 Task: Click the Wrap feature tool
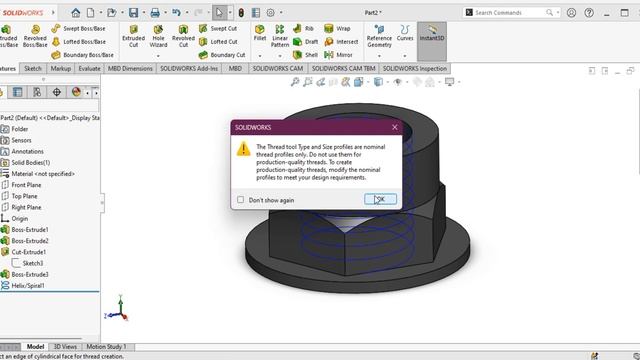point(337,29)
